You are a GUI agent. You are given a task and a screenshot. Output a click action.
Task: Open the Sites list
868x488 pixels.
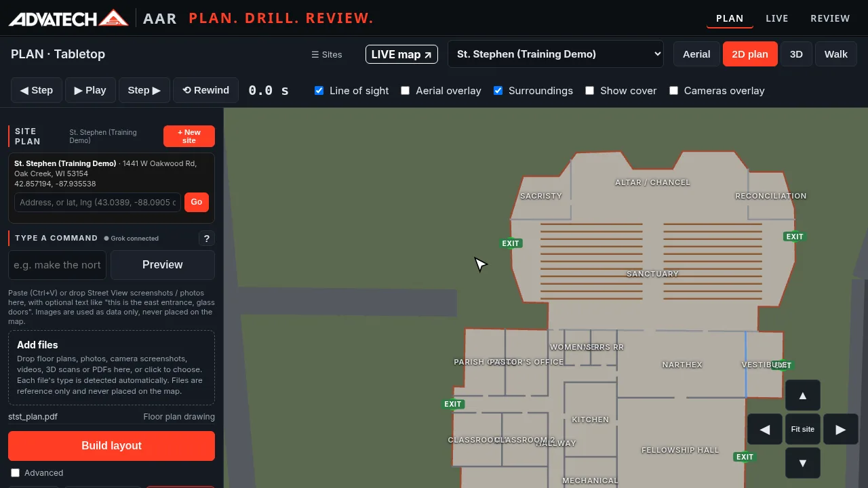(327, 54)
